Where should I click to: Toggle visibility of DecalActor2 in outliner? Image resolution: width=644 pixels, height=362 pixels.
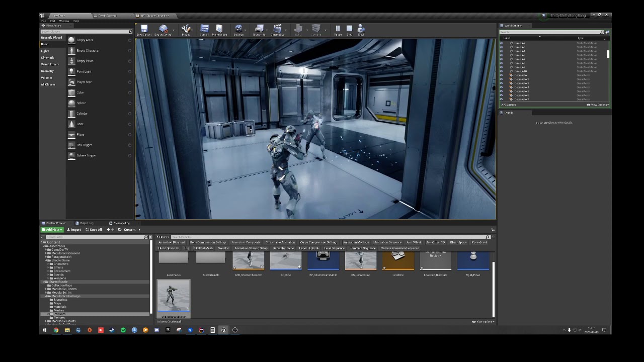click(501, 79)
